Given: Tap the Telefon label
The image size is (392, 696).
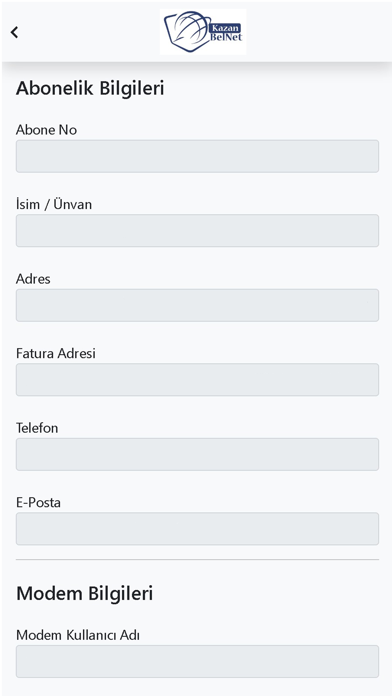Looking at the screenshot, I should pyautogui.click(x=37, y=428).
